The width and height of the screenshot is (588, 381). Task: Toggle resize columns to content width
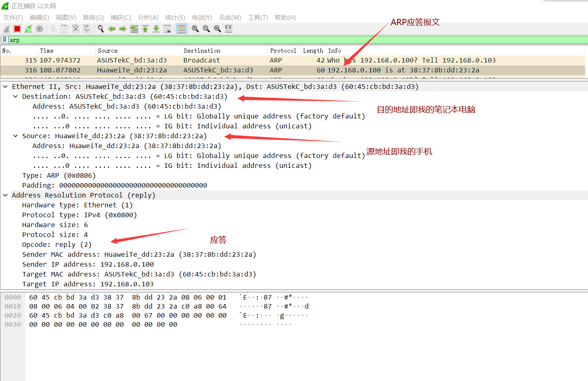228,29
